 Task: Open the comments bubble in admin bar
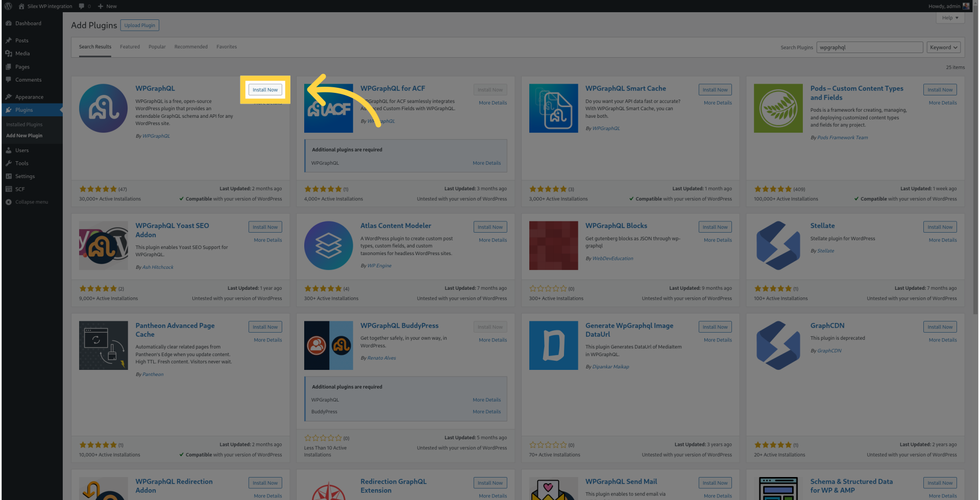click(82, 6)
